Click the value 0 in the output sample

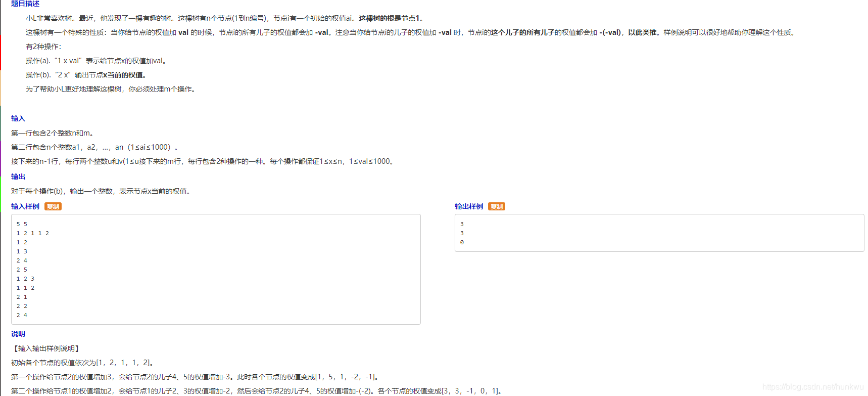[462, 242]
